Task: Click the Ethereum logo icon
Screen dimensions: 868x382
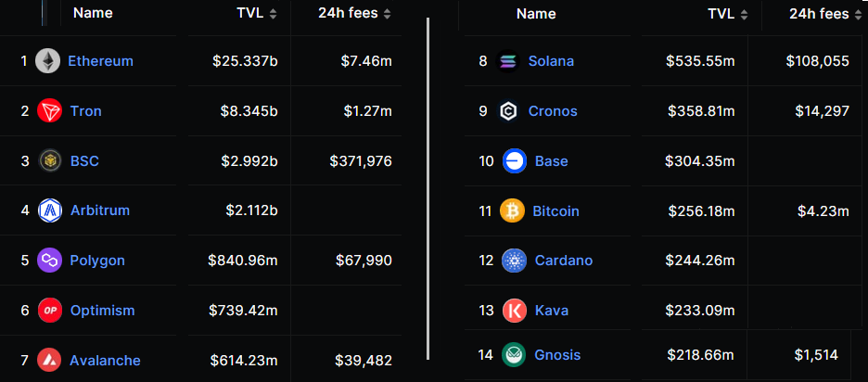Action: [x=48, y=61]
